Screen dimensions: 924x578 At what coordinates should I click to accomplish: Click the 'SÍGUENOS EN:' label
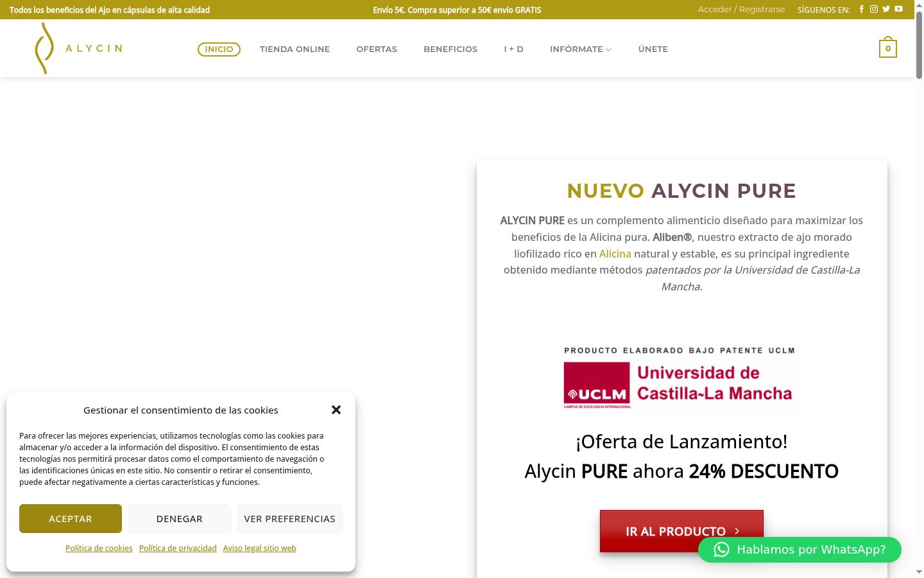[x=824, y=10]
